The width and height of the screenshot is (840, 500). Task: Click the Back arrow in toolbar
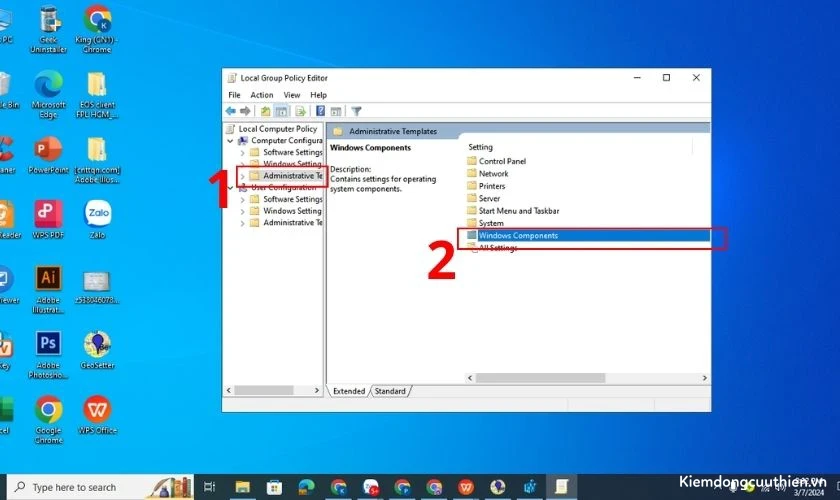point(231,111)
